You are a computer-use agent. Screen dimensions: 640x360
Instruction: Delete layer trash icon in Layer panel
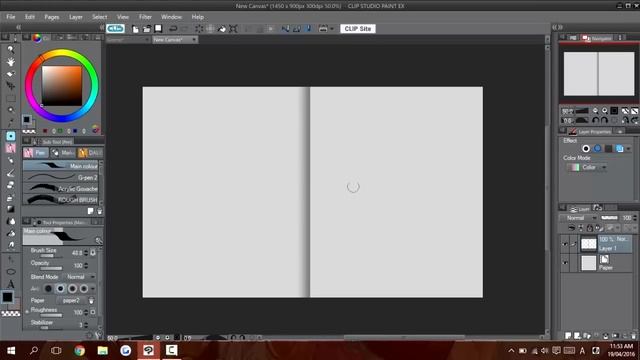633,336
